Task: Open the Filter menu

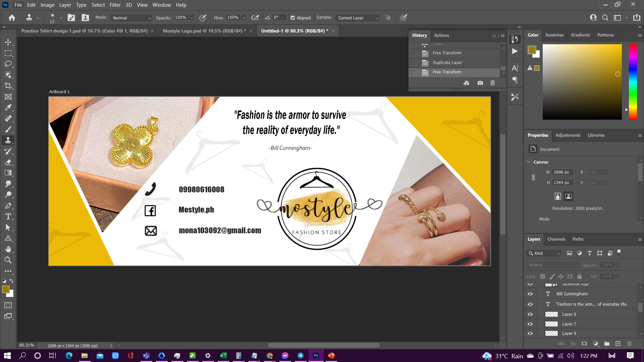Action: (115, 5)
